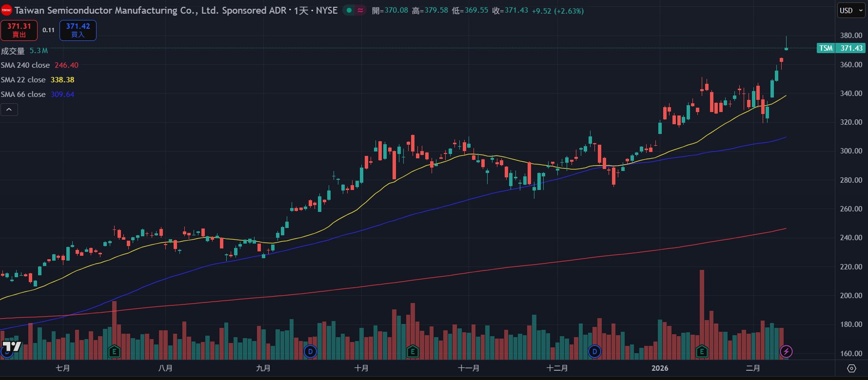Screen dimensions: 868x380
Task: Click the 371.31 sell button
Action: (19, 30)
